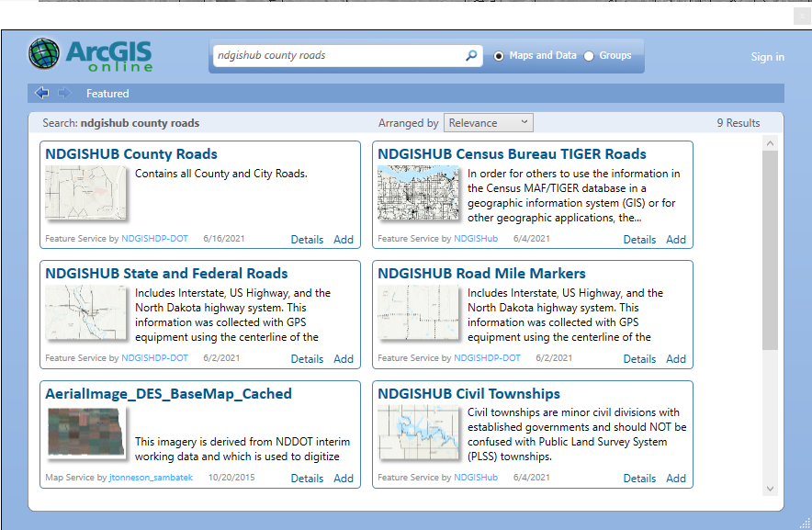Open NDGISHDP-DOT owner on State and Federal Roads
The height and width of the screenshot is (530, 812).
pos(154,357)
